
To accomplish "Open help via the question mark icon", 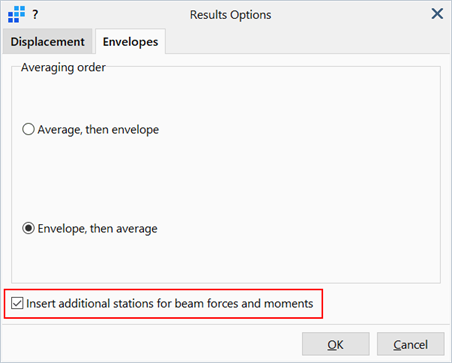I will coord(35,14).
